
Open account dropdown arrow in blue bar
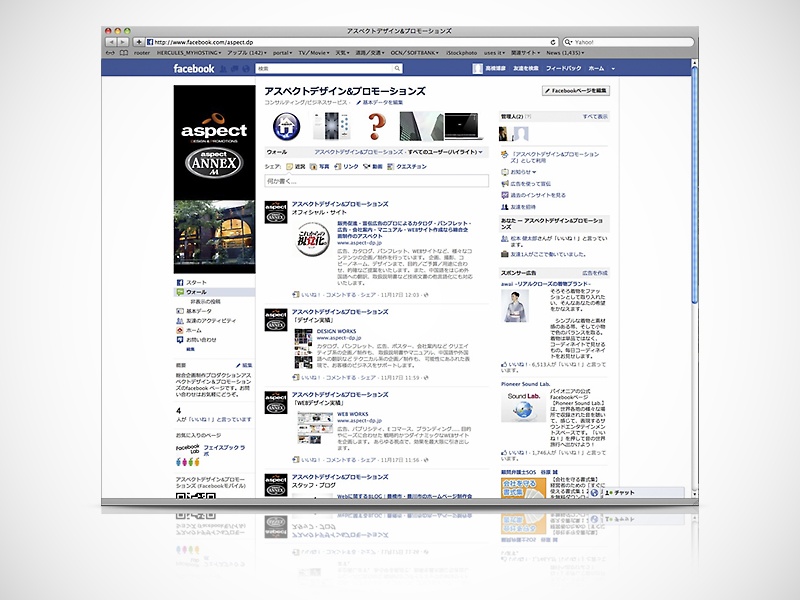pyautogui.click(x=613, y=68)
